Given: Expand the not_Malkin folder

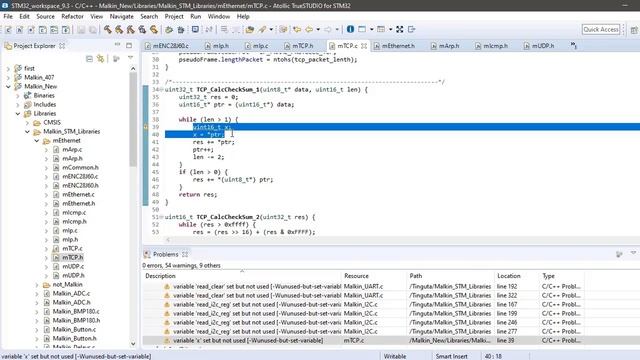Looking at the screenshot, I should click(37, 284).
